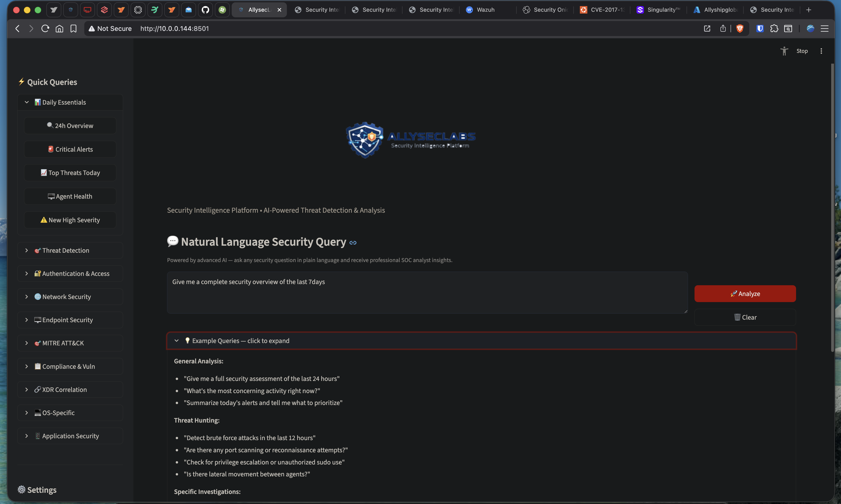This screenshot has height=504, width=841.
Task: Open the GitHub pinned tab
Action: (205, 10)
